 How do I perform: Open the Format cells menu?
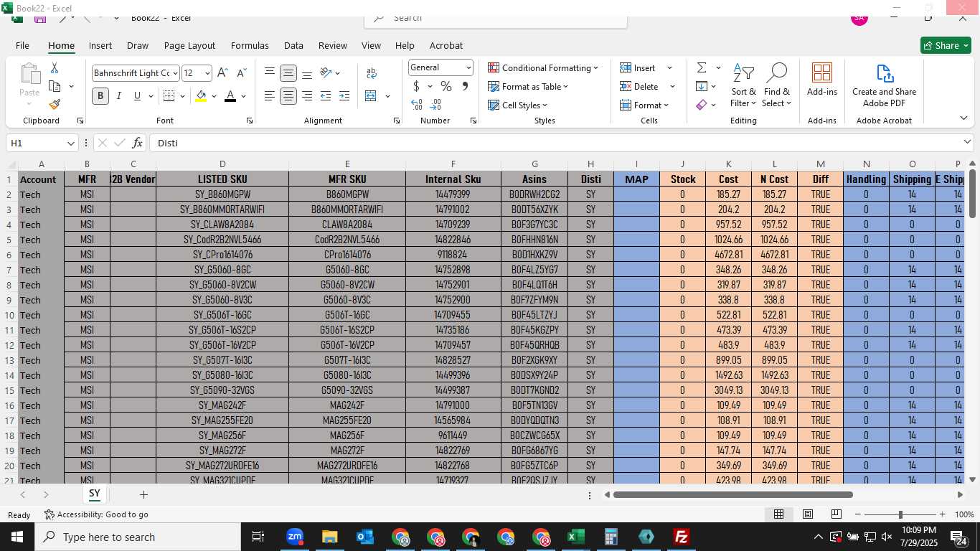(644, 105)
